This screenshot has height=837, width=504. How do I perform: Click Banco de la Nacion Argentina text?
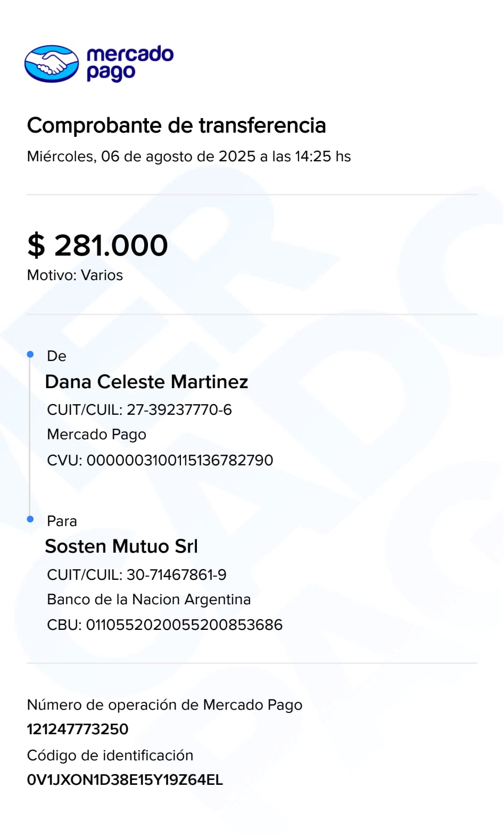tap(148, 600)
